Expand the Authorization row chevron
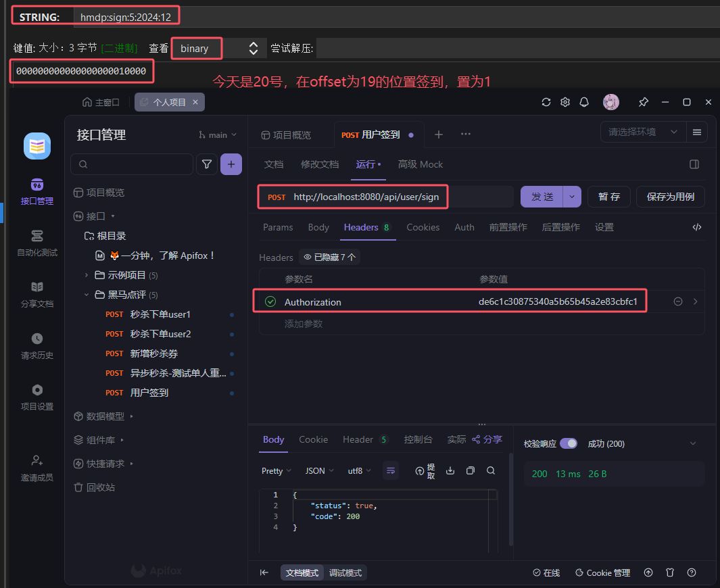Image resolution: width=720 pixels, height=588 pixels. tap(695, 301)
